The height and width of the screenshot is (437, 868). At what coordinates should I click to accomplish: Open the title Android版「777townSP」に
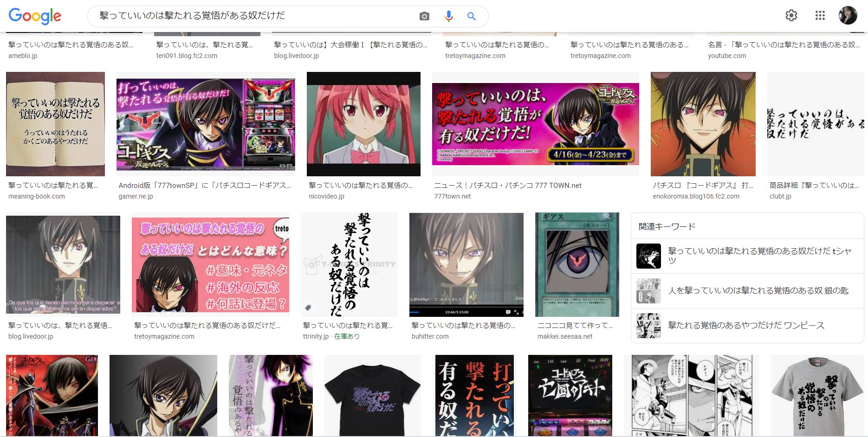[205, 185]
